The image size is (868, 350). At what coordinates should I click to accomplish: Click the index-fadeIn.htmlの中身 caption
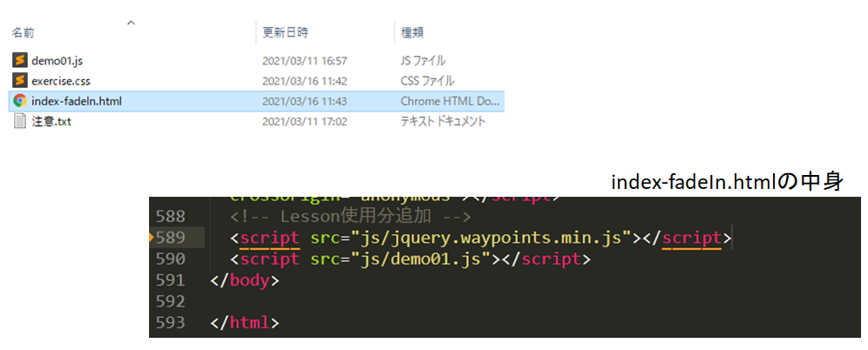(727, 182)
